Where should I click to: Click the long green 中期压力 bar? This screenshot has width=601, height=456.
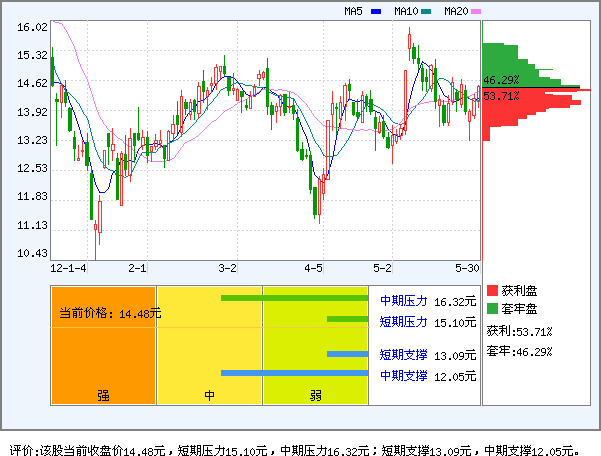[x=295, y=298]
